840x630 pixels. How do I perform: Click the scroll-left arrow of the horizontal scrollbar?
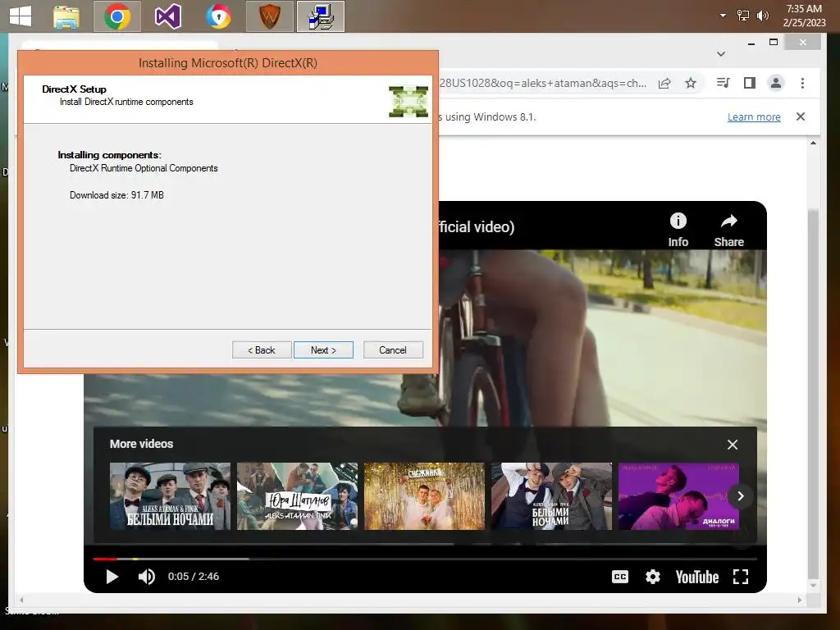pos(21,600)
